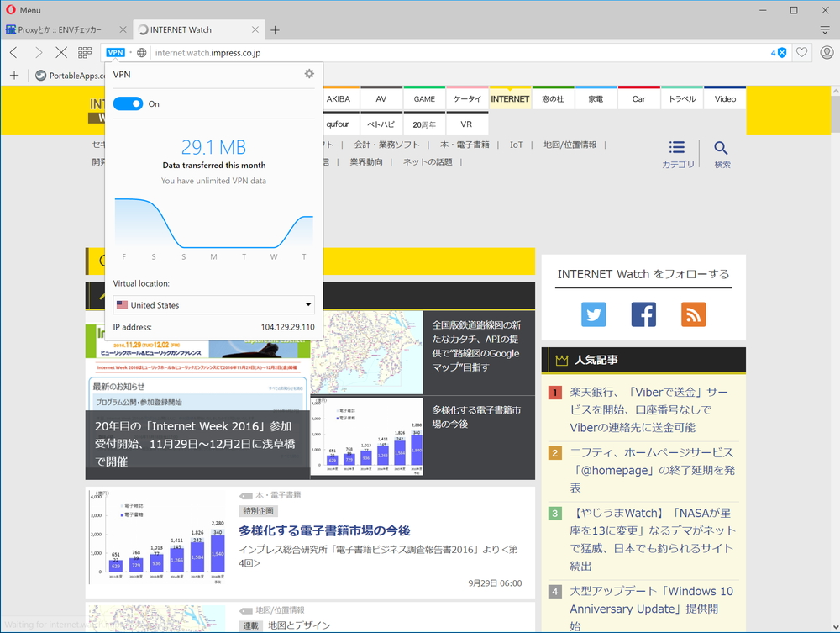Open the 地図/位置情報 category link in navigation
840x633 pixels.
point(570,145)
